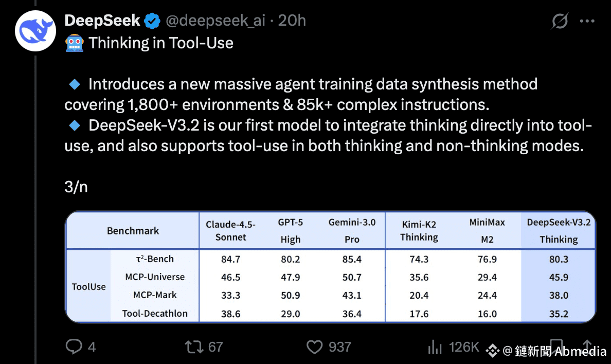The width and height of the screenshot is (611, 364).
Task: Click the 20h post timestamp
Action: coord(292,21)
